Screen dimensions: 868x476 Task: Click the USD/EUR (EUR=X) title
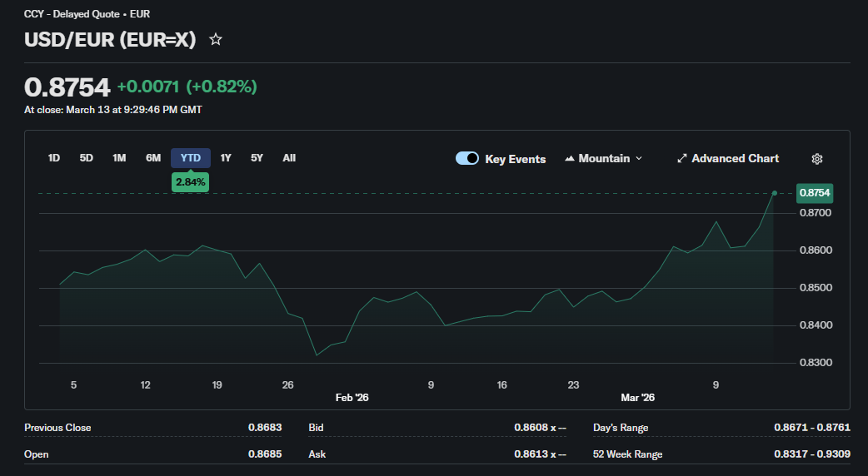pos(110,39)
